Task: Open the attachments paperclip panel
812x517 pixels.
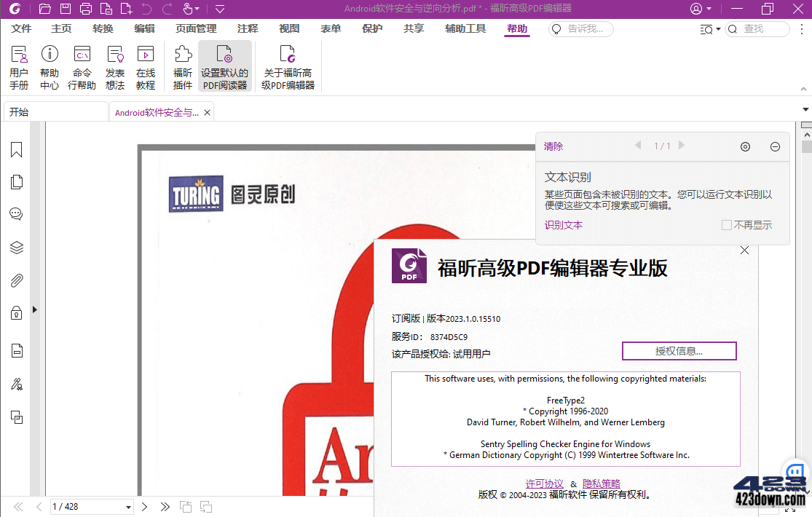Action: point(16,280)
